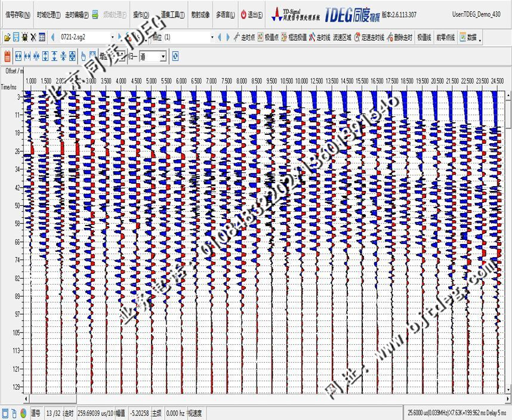The width and height of the screenshot is (512, 420).
Task: Select the hand pan tool
Action: point(84,56)
